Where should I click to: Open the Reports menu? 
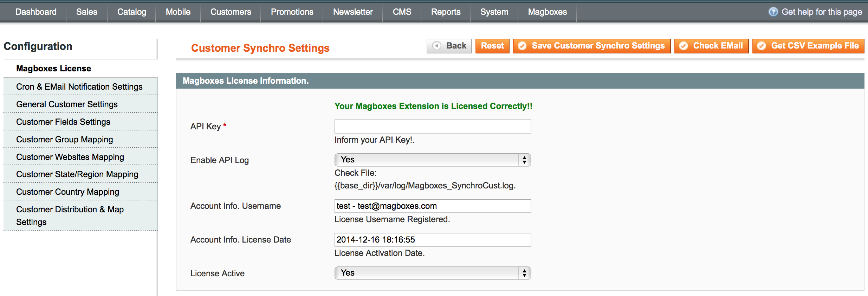pos(446,12)
